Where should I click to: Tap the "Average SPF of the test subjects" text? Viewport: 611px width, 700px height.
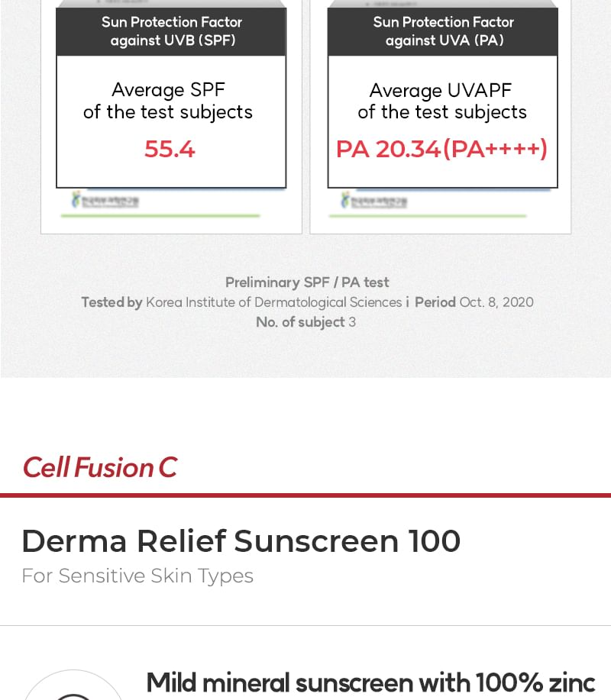(x=168, y=101)
